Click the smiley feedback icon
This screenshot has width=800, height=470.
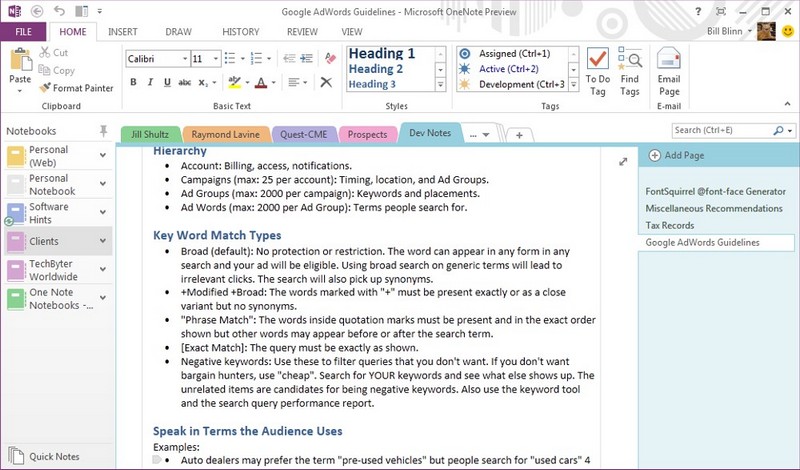tap(788, 32)
